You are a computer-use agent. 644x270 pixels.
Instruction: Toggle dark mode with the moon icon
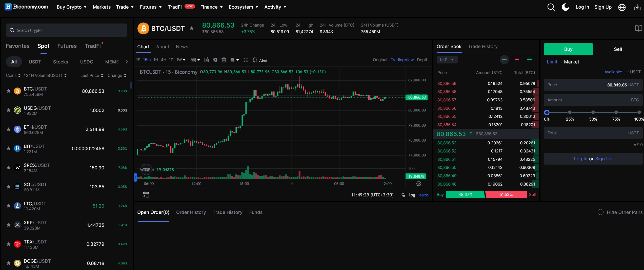(566, 7)
